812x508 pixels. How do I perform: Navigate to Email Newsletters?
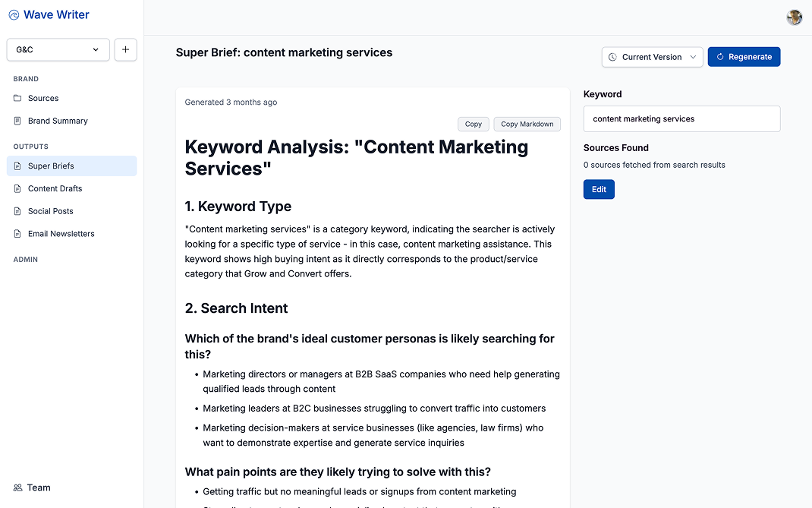point(61,234)
